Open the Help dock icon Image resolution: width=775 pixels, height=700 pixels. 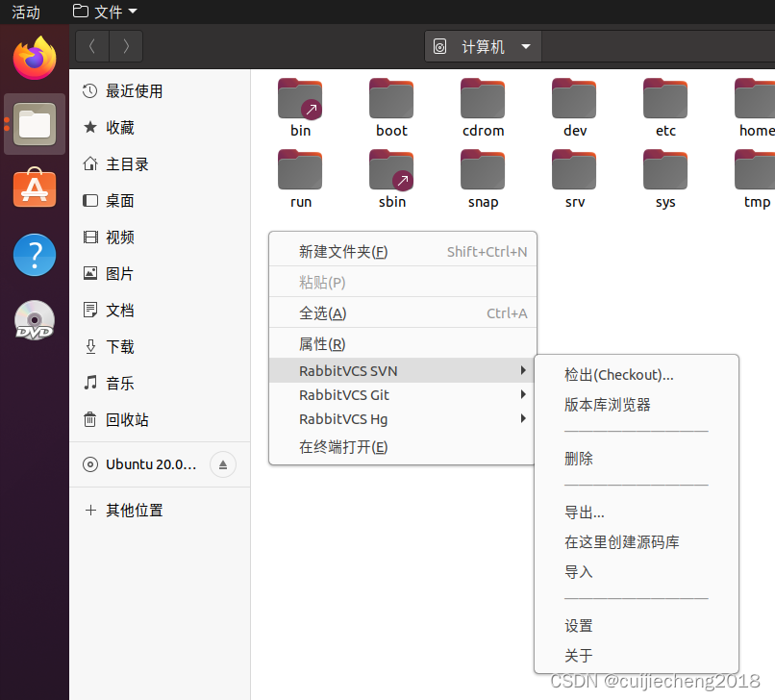click(35, 255)
